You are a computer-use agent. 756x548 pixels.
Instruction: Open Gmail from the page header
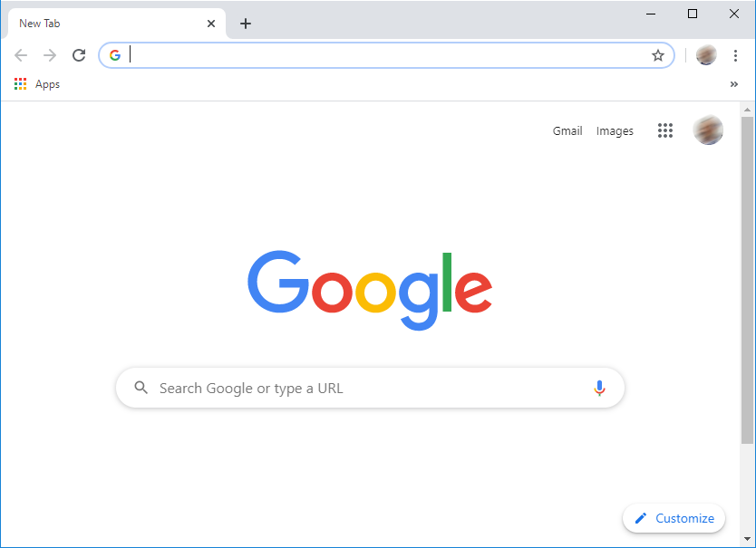[x=567, y=130]
